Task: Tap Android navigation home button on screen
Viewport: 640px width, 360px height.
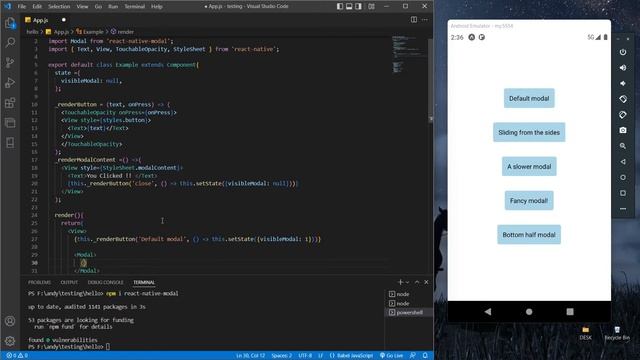Action: coord(529,311)
